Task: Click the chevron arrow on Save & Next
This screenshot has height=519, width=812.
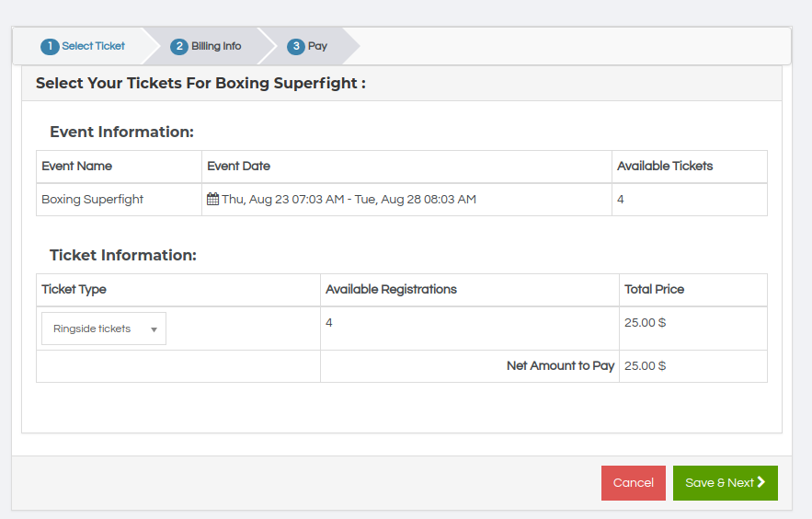Action: pyautogui.click(x=761, y=482)
